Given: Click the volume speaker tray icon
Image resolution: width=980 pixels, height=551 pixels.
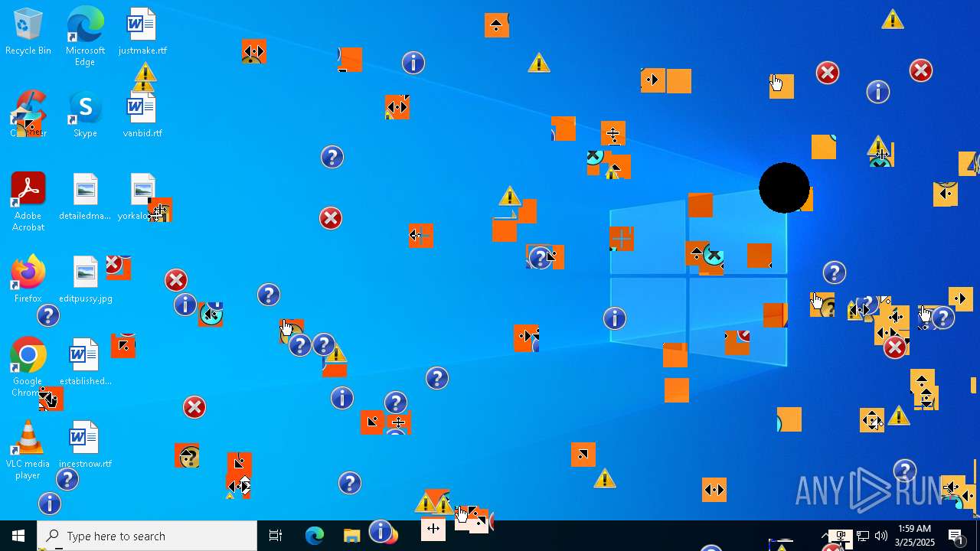Looking at the screenshot, I should [881, 536].
